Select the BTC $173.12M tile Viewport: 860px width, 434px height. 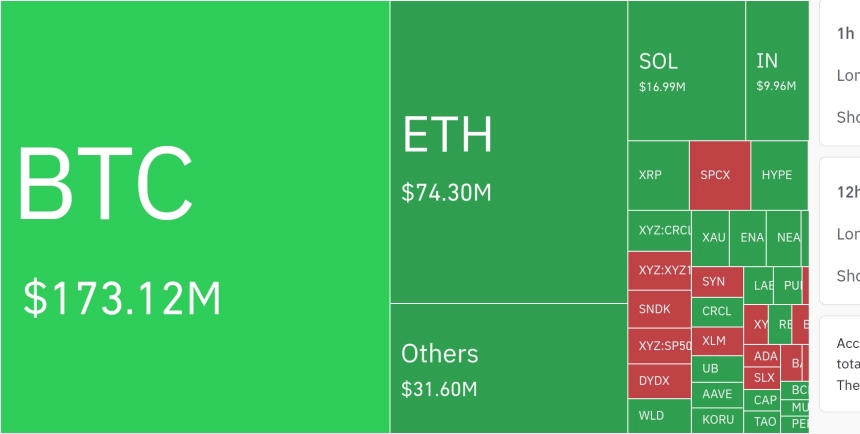click(x=195, y=217)
